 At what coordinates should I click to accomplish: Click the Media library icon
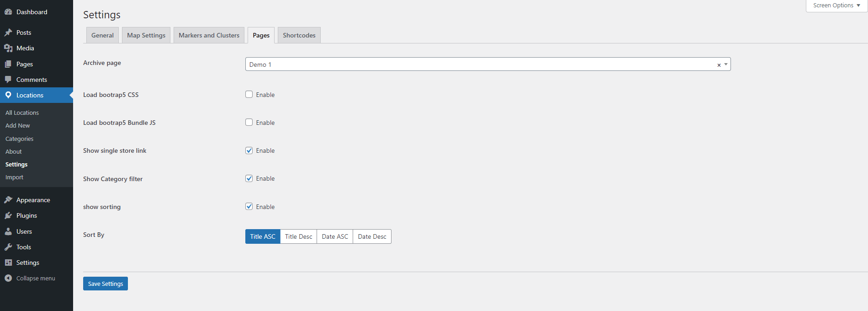click(x=8, y=48)
